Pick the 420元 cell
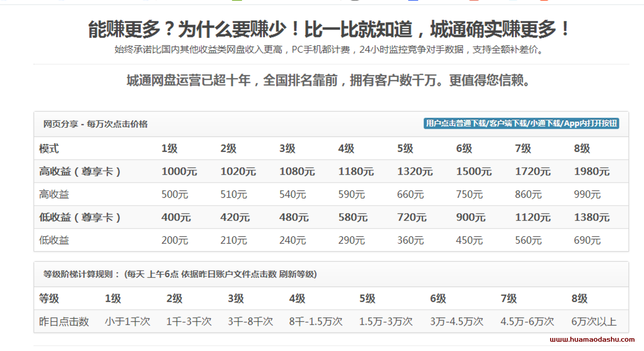644x351 pixels. (x=235, y=217)
